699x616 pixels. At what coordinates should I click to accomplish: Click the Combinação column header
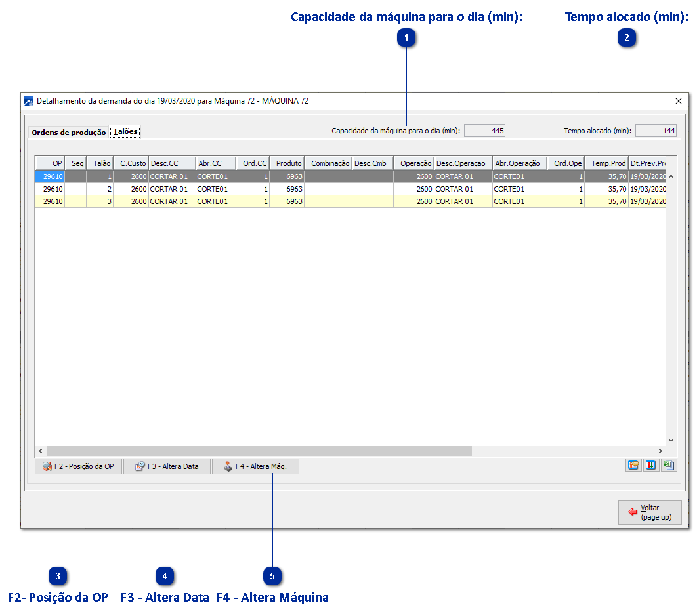coord(328,163)
